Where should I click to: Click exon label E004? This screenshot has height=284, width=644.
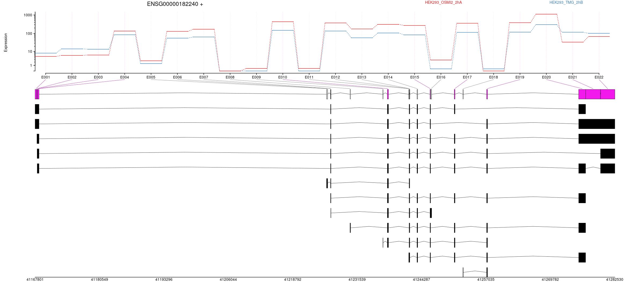(x=125, y=77)
